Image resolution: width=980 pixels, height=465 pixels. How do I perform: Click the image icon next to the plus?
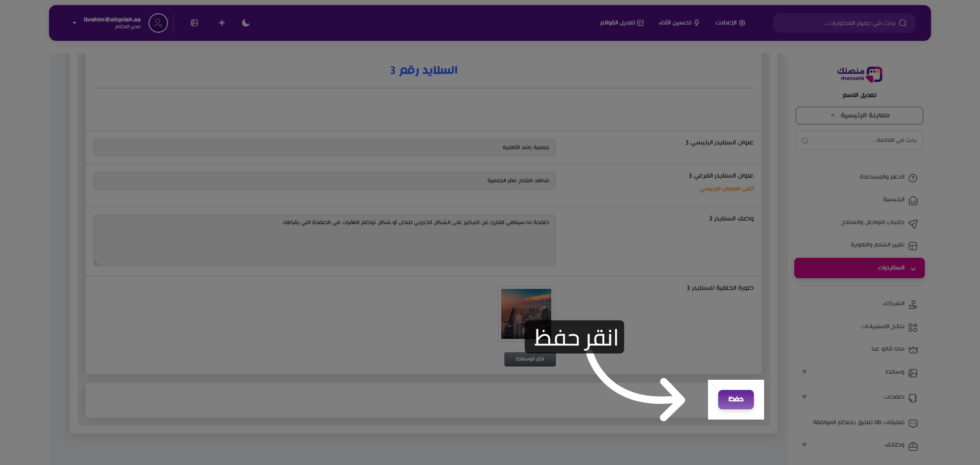click(x=194, y=23)
